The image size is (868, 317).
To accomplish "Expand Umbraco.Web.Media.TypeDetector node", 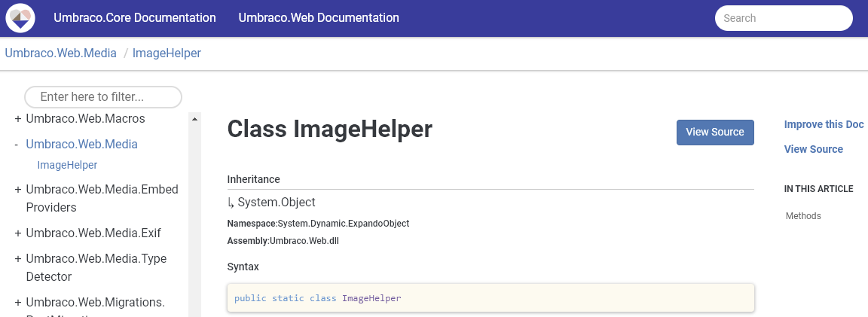I will click(18, 259).
